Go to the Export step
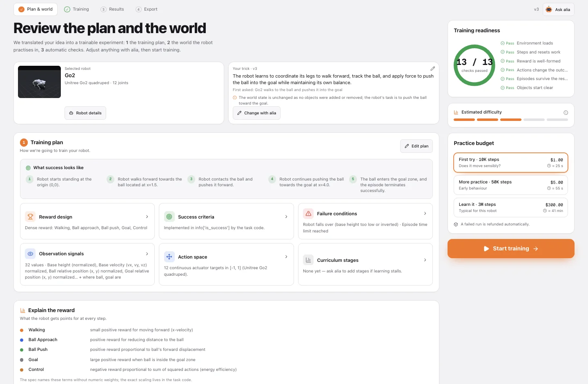This screenshot has width=588, height=384. pyautogui.click(x=147, y=9)
